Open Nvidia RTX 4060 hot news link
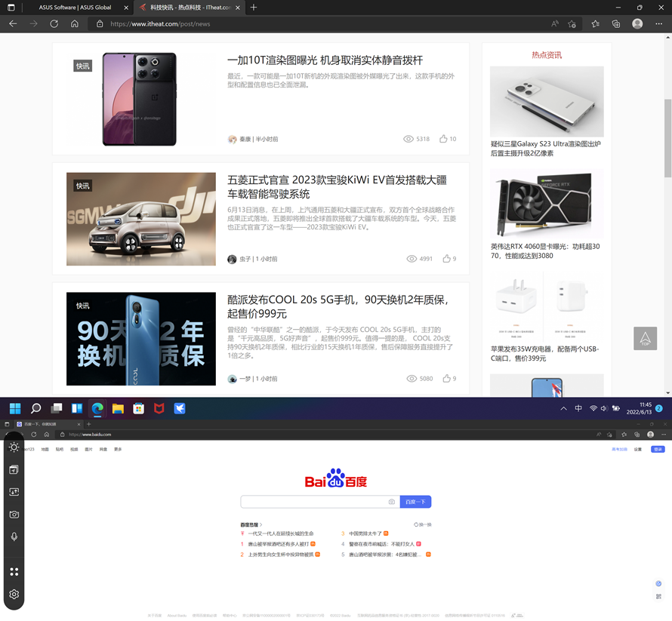Viewport: 672px width, 621px height. click(544, 251)
